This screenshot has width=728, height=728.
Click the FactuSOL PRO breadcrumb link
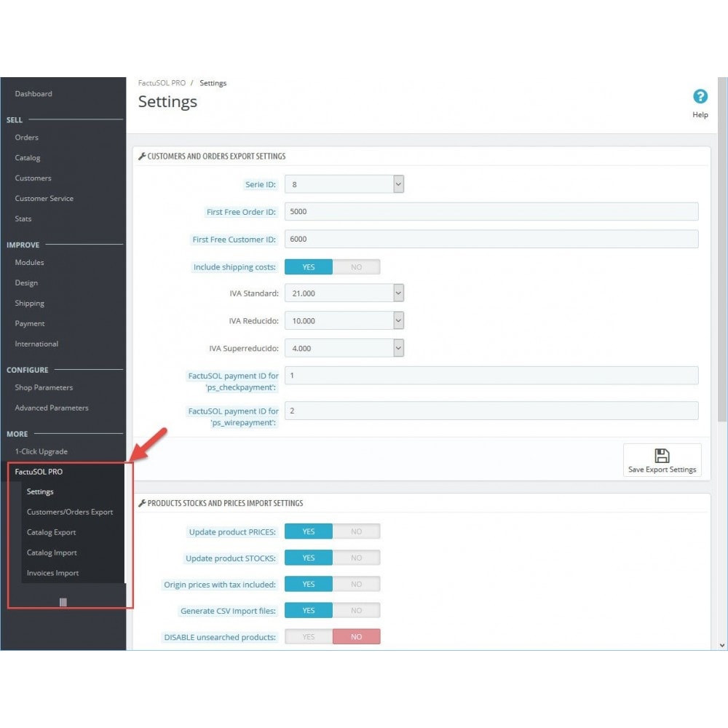[162, 83]
